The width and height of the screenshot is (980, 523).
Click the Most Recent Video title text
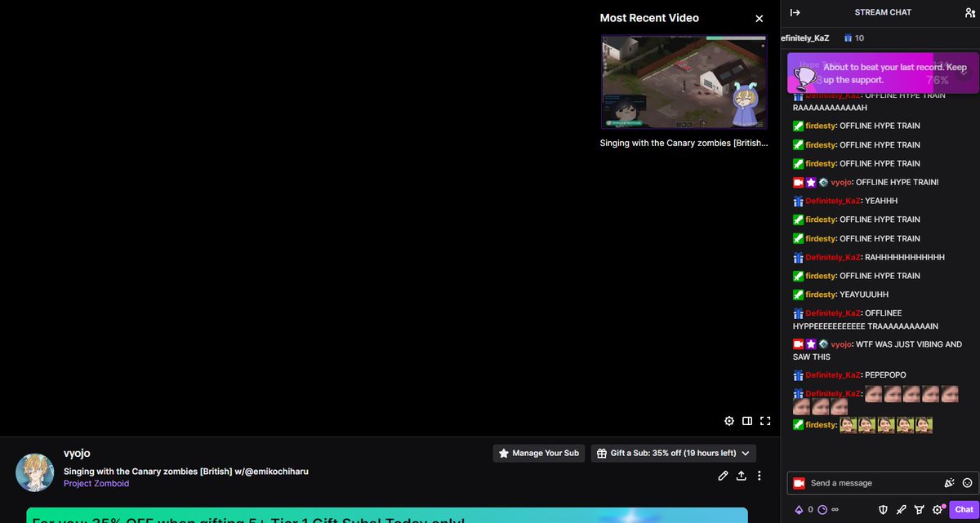pos(684,143)
